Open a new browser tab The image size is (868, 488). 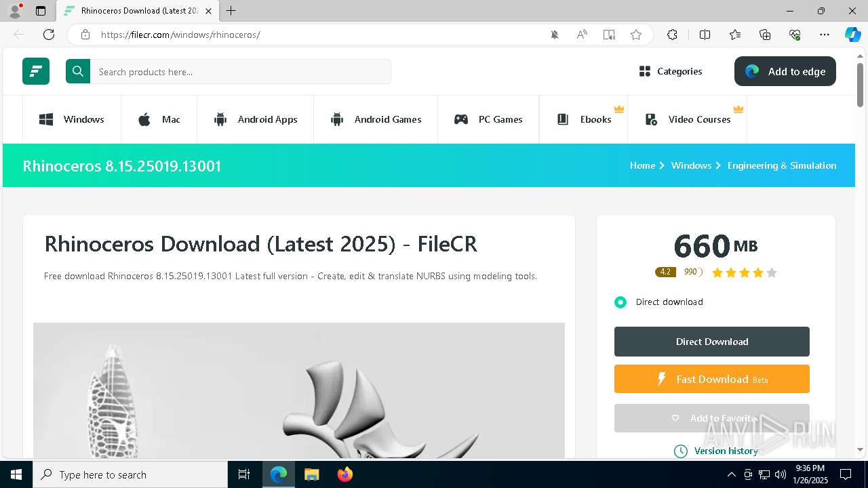pos(231,11)
